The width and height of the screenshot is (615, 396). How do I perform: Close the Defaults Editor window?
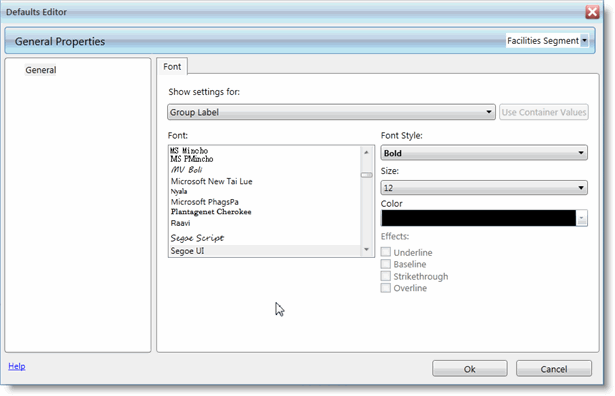pyautogui.click(x=592, y=12)
